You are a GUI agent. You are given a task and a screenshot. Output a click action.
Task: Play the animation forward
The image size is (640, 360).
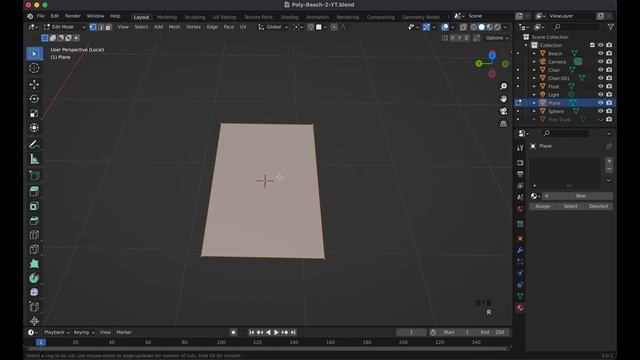coord(276,332)
